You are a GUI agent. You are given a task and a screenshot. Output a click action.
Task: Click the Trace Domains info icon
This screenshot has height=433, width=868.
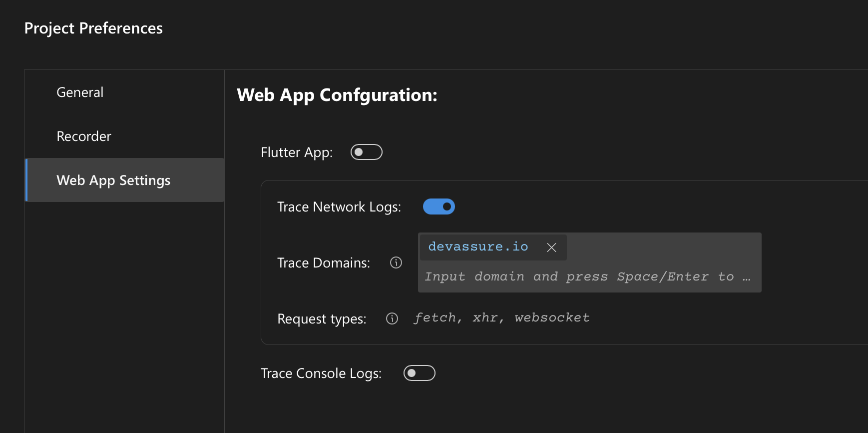point(396,262)
